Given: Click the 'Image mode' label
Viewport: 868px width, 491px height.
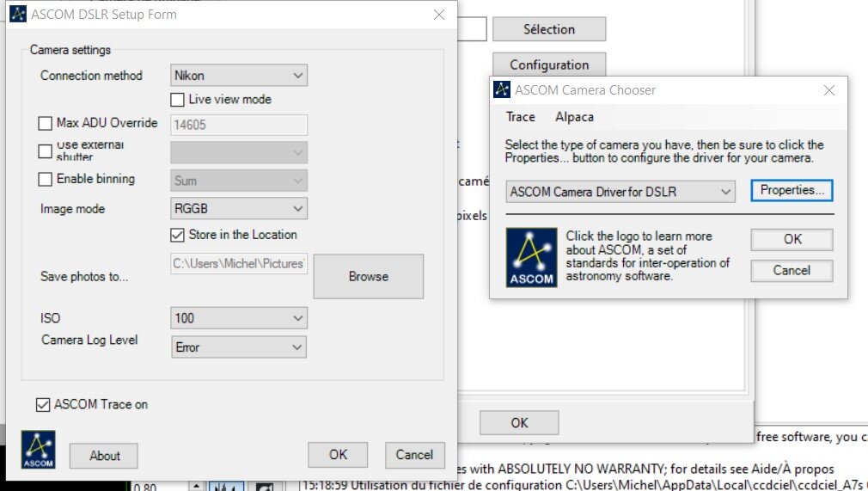Looking at the screenshot, I should click(72, 209).
